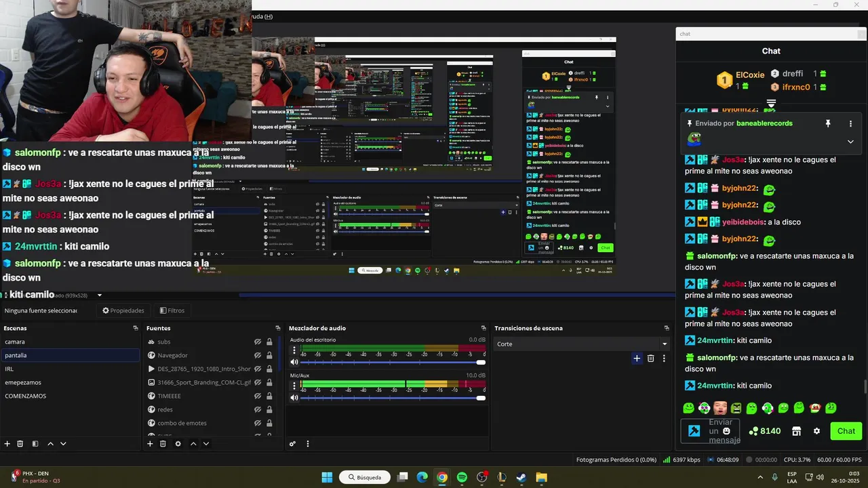Move scene up arrow in Escenas panel

click(50, 444)
